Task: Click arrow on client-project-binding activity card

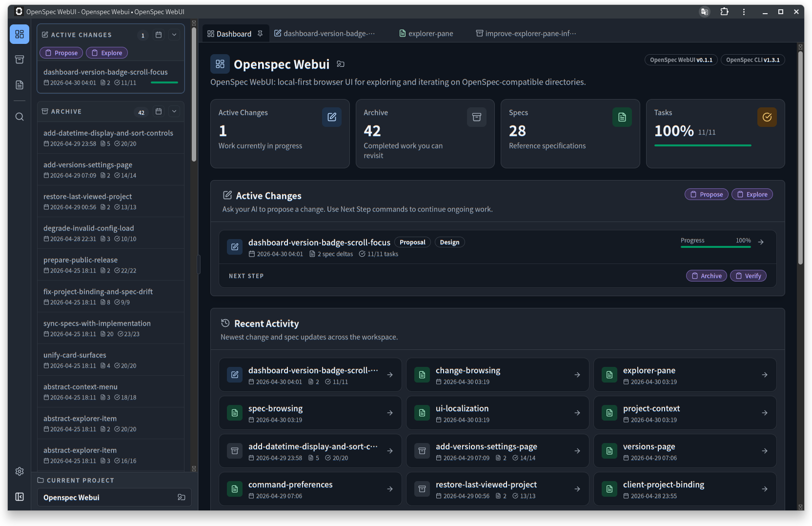Action: [x=765, y=489]
